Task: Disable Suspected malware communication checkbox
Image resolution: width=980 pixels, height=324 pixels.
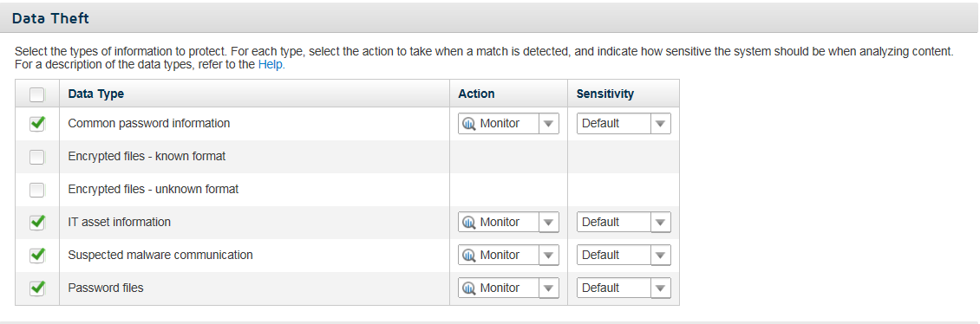Action: [37, 256]
